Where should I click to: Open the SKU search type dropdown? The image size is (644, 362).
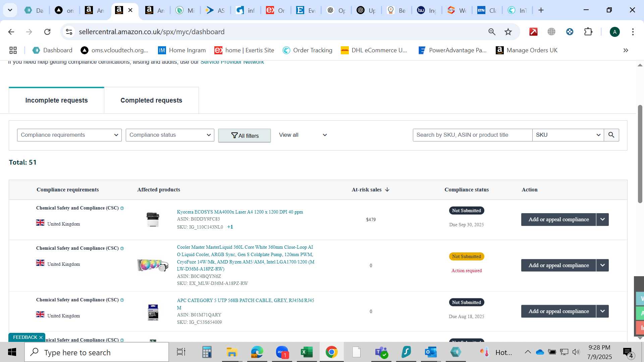pos(568,135)
